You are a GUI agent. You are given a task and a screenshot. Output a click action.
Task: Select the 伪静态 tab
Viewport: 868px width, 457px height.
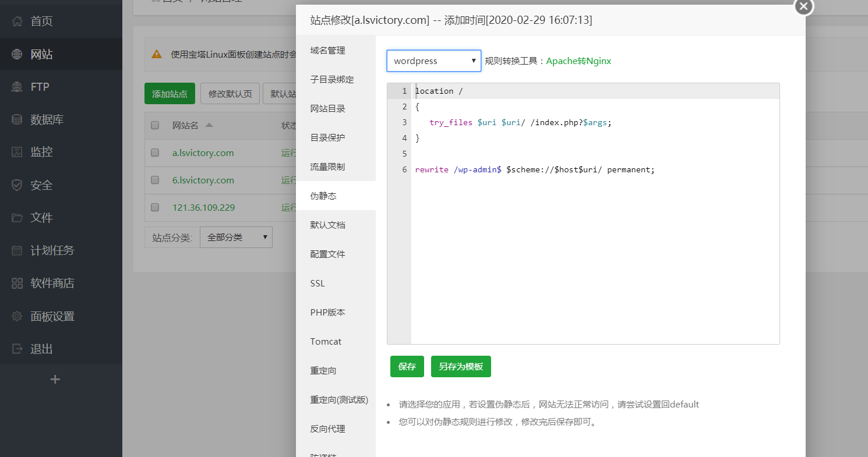coord(336,196)
